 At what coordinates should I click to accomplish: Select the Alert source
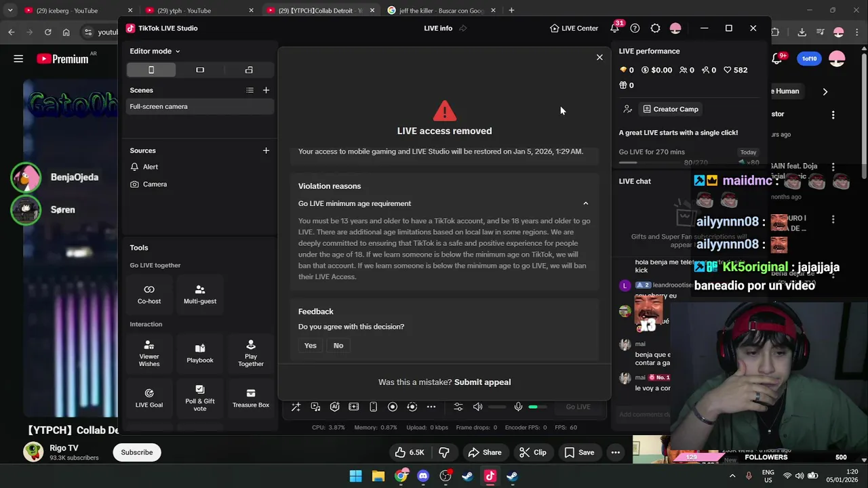[x=200, y=167]
